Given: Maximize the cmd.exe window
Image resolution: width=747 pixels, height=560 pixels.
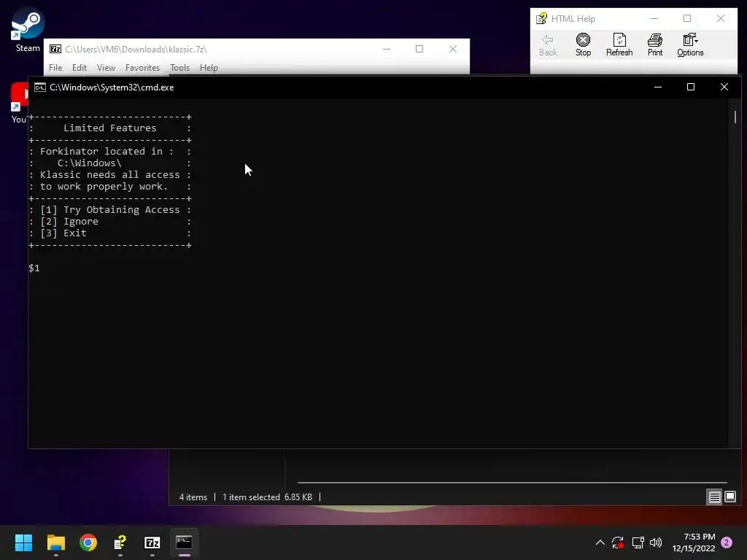Looking at the screenshot, I should [x=691, y=87].
